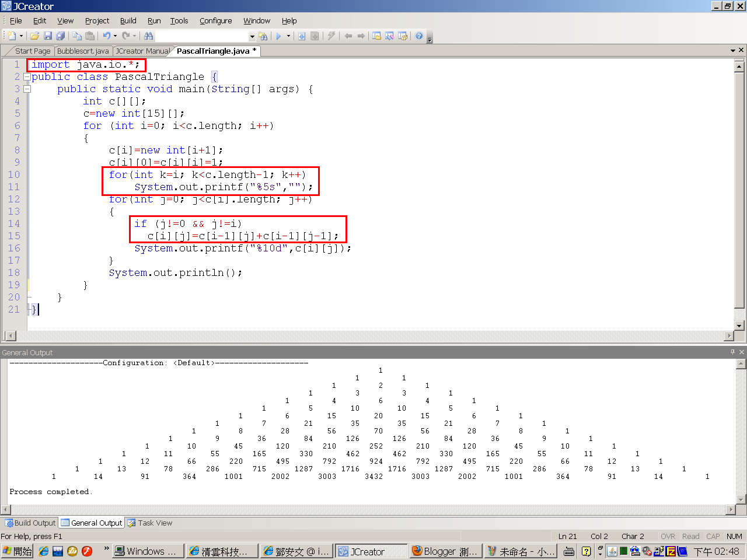Click the Build File toolbar icon
The image size is (747, 560).
[302, 36]
